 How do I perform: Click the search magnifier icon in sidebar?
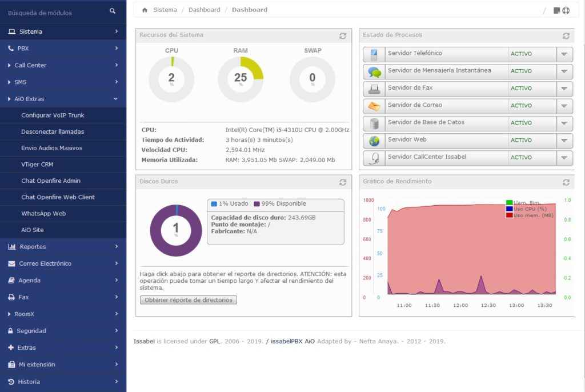click(113, 11)
